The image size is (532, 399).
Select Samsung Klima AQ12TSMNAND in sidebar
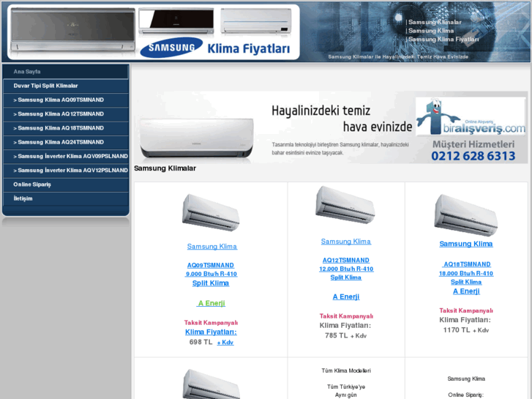[65, 114]
